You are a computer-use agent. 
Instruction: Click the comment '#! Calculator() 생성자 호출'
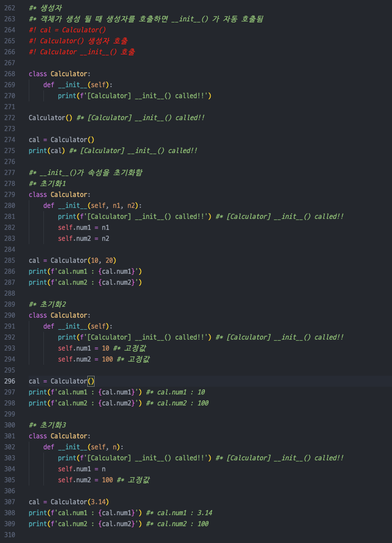(78, 41)
